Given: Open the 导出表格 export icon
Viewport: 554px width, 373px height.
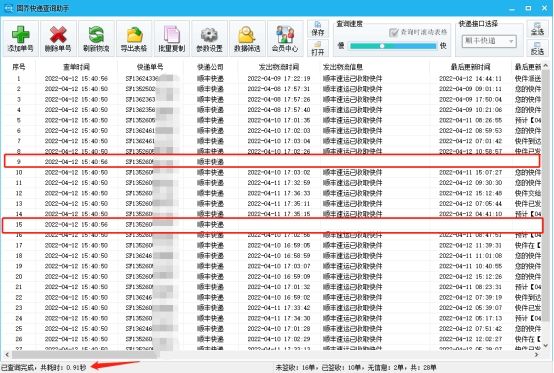Looking at the screenshot, I should point(134,38).
